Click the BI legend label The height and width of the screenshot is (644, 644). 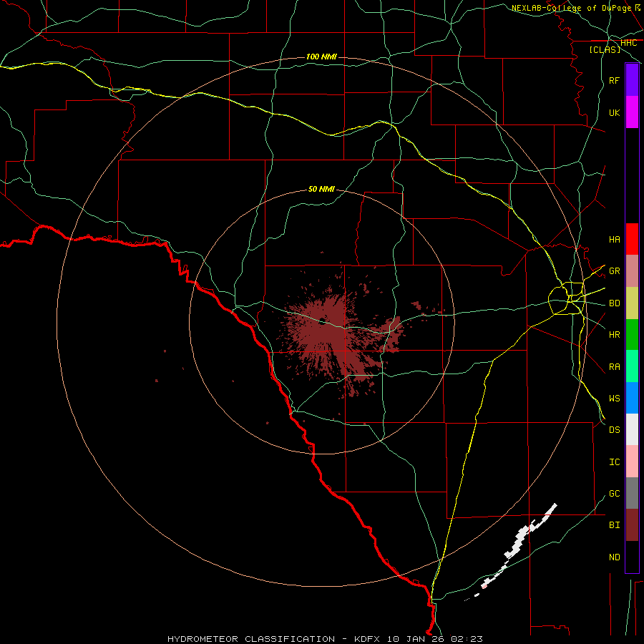coord(614,525)
